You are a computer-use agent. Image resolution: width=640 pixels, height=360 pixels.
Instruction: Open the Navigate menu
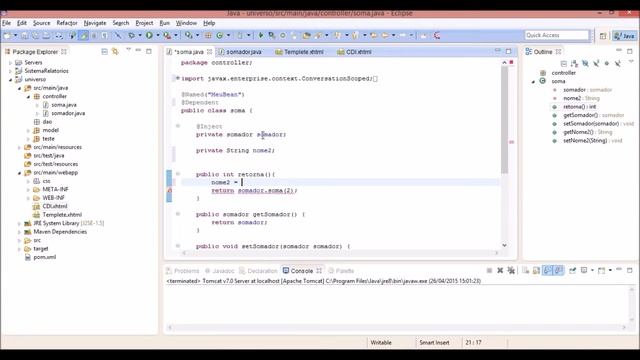click(95, 23)
